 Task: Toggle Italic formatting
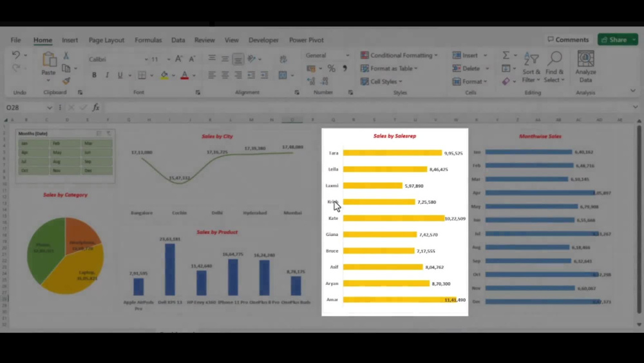pyautogui.click(x=107, y=75)
